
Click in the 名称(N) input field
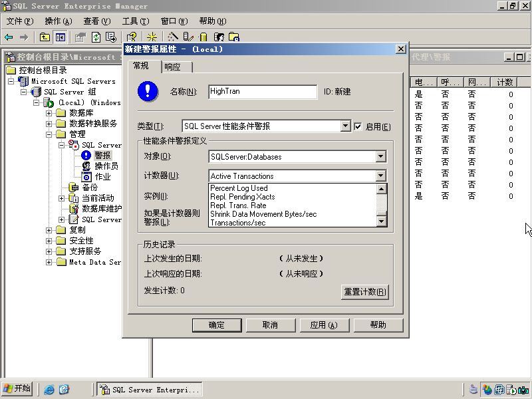[x=263, y=92]
